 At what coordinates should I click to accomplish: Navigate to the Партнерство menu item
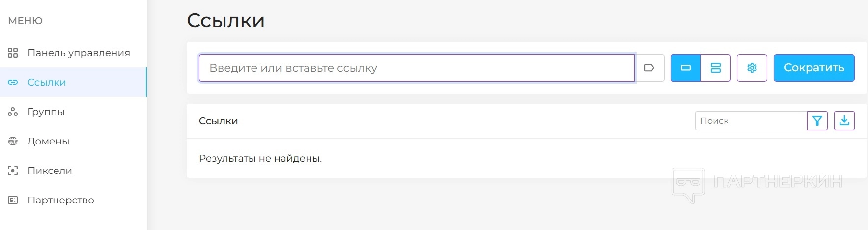[x=61, y=200]
